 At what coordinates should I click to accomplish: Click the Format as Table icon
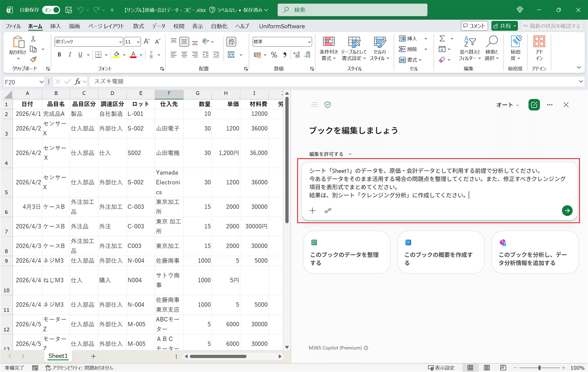354,42
